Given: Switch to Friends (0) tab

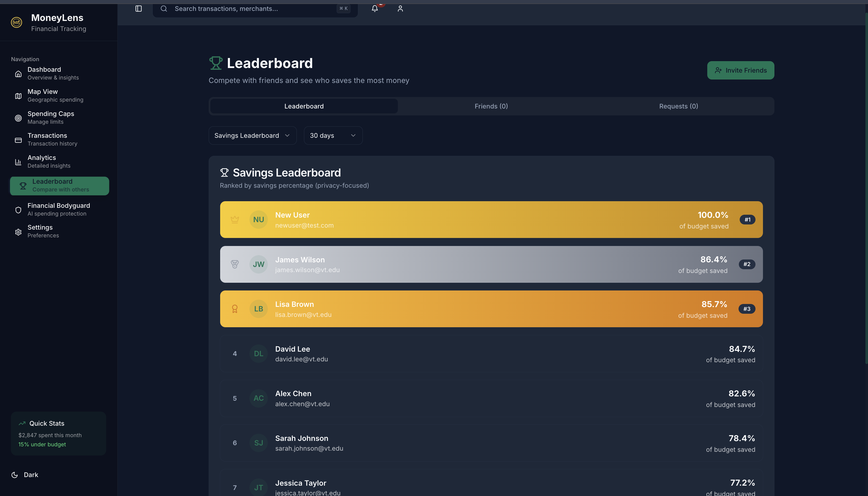Looking at the screenshot, I should (491, 106).
